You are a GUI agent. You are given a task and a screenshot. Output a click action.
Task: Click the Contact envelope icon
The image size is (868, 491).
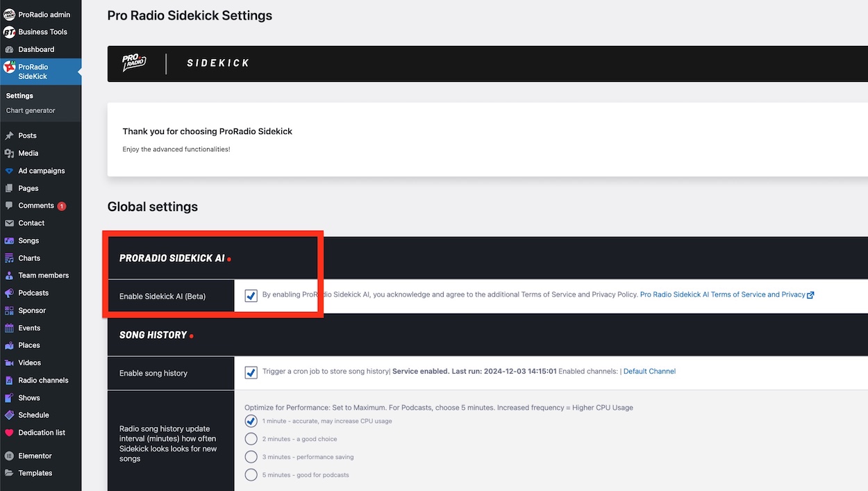point(9,224)
